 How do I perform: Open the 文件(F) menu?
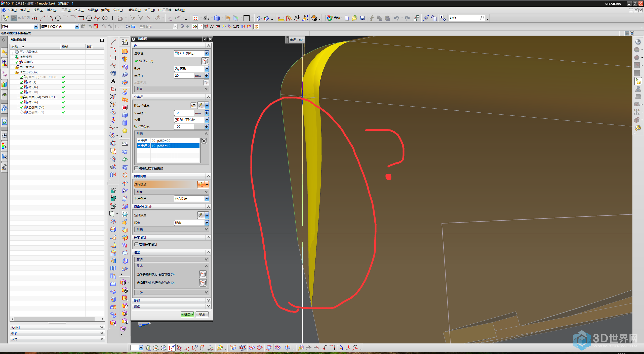12,10
